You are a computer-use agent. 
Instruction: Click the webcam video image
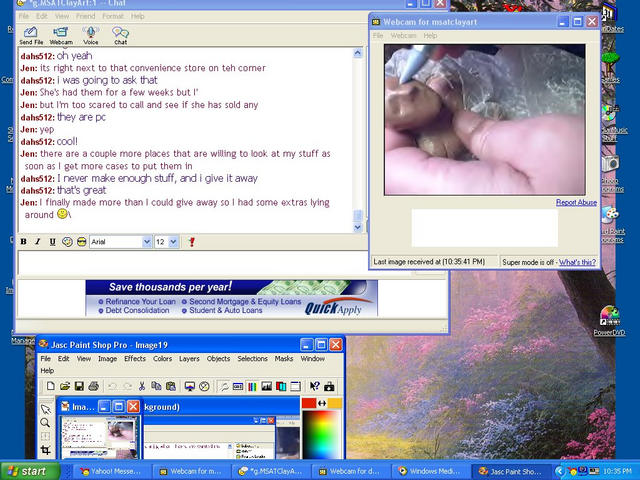[x=484, y=120]
